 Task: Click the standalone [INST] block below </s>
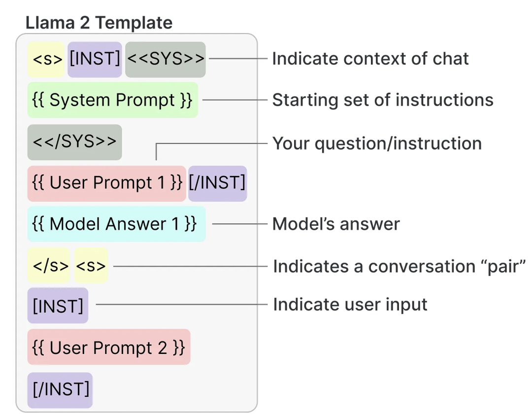tap(58, 306)
